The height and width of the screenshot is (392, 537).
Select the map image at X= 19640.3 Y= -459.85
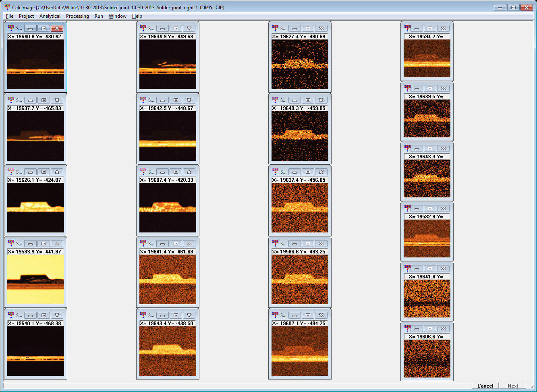click(x=300, y=136)
